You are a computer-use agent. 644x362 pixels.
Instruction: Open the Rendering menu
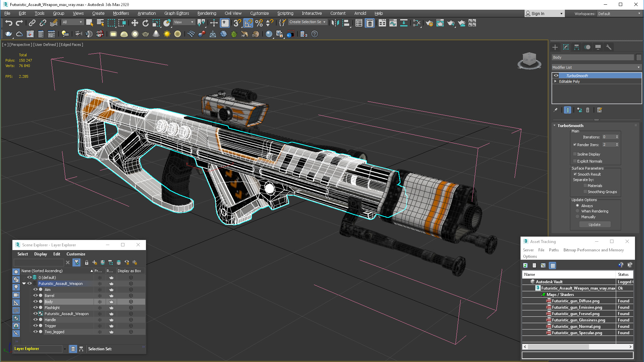click(207, 13)
